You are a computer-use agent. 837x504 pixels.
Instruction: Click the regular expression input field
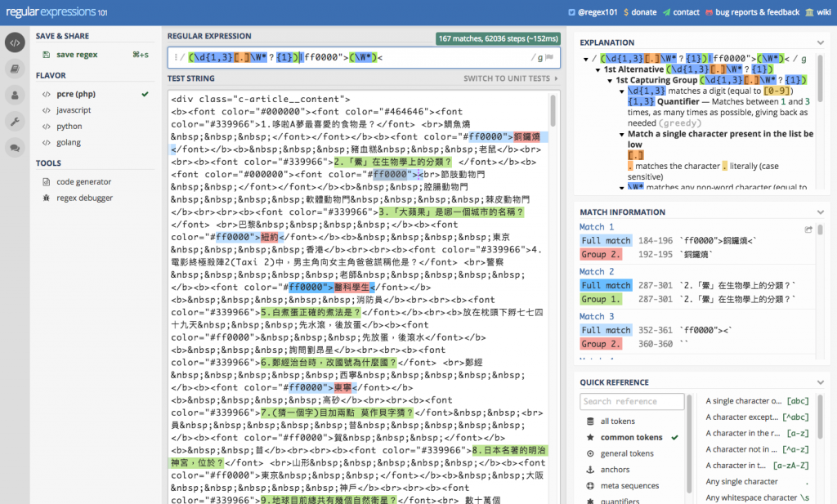(364, 57)
